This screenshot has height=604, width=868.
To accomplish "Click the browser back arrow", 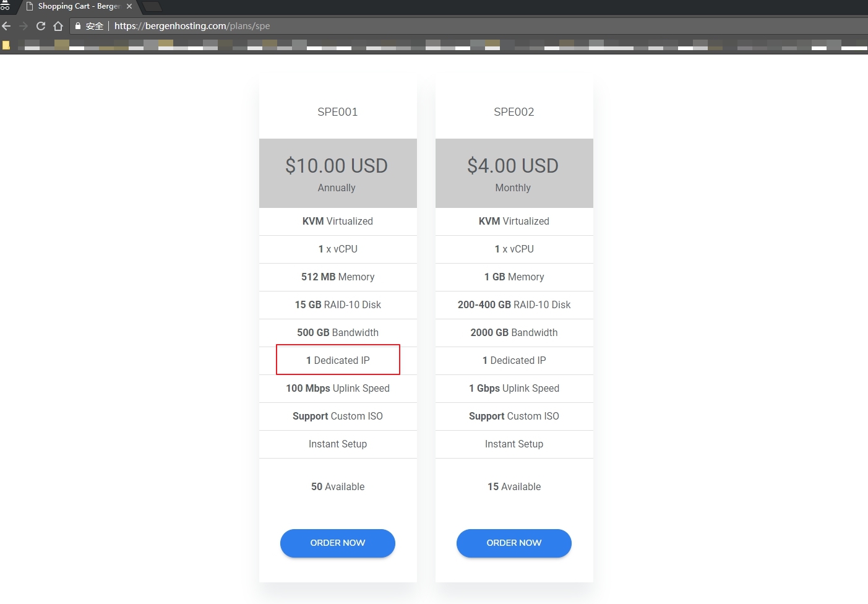I will [x=6, y=26].
